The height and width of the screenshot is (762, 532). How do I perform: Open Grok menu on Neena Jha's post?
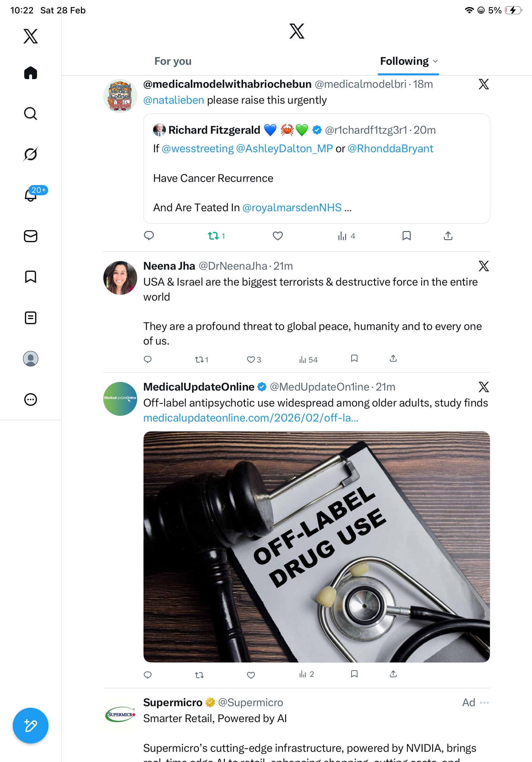(x=484, y=266)
